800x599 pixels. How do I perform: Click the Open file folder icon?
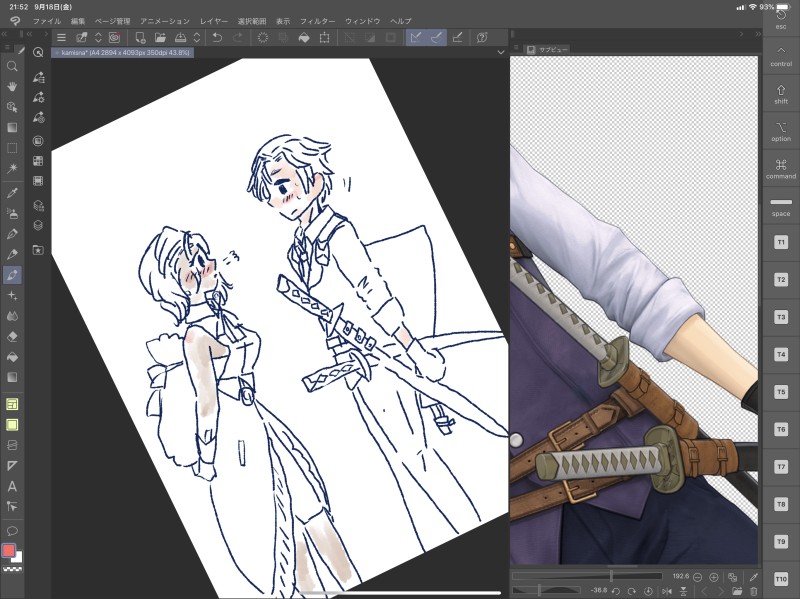point(160,37)
